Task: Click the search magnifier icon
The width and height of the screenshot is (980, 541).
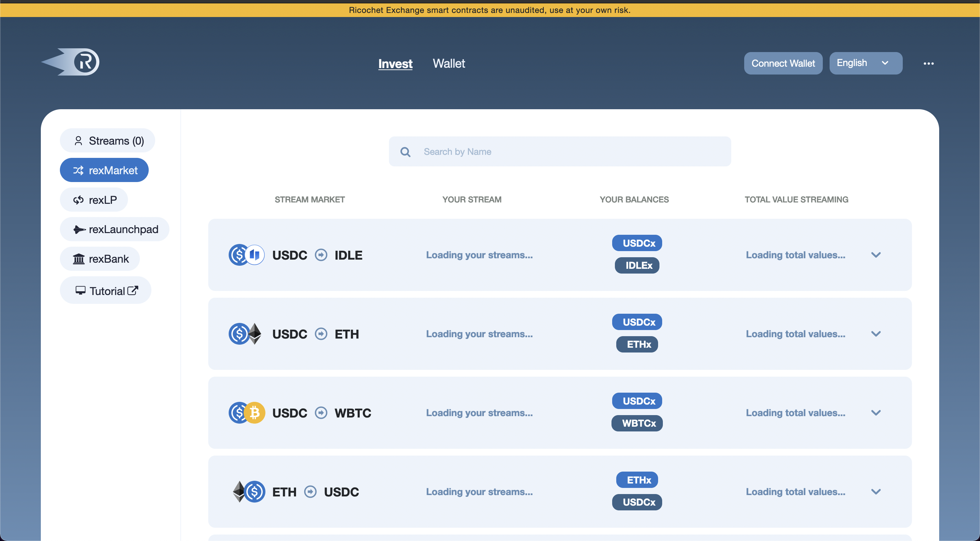Action: point(405,151)
